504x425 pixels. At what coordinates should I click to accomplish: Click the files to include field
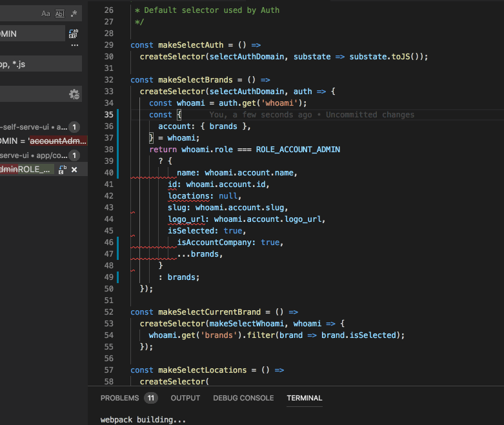(x=39, y=64)
